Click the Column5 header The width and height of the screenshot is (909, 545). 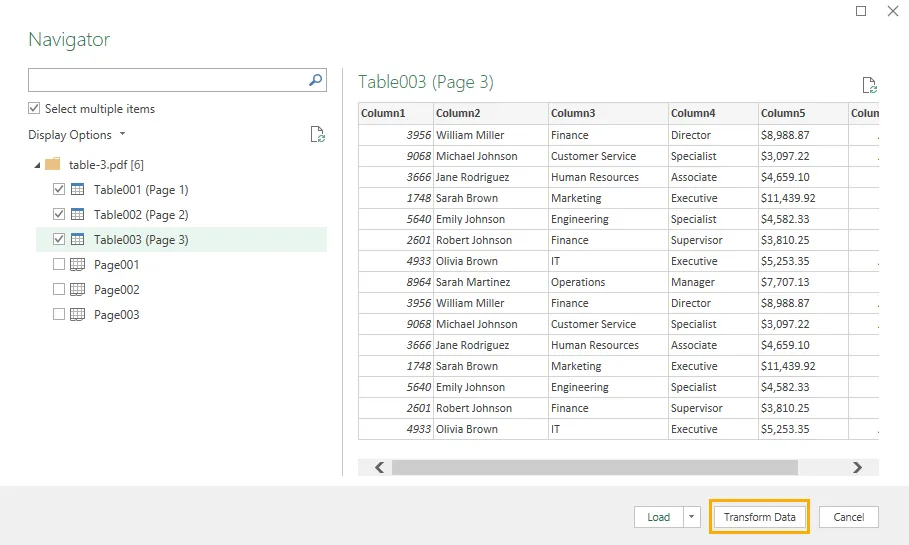click(x=803, y=113)
